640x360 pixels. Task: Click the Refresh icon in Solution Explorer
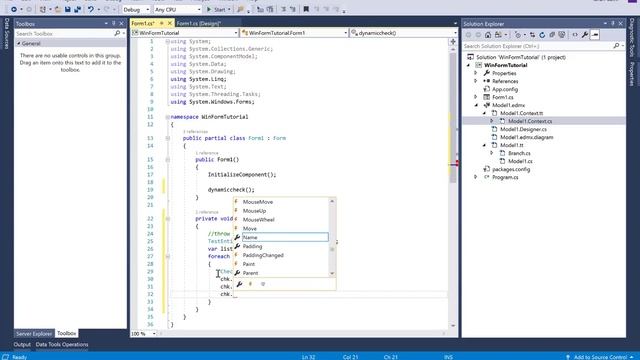click(542, 35)
